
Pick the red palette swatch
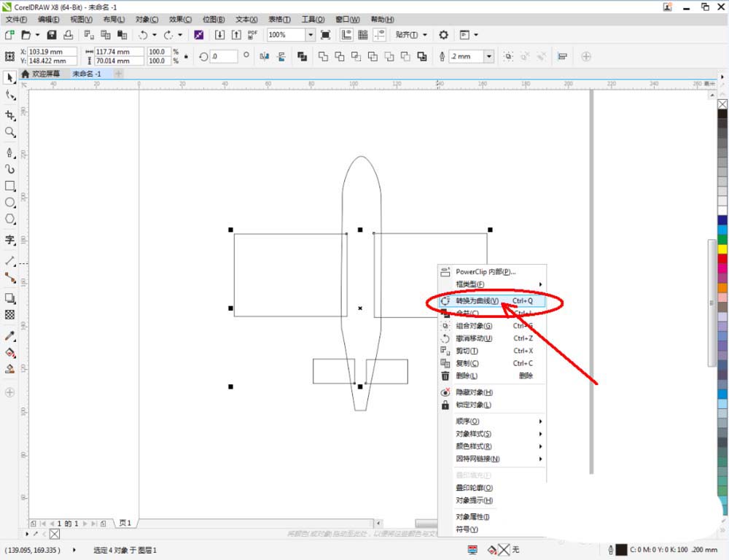coord(722,259)
